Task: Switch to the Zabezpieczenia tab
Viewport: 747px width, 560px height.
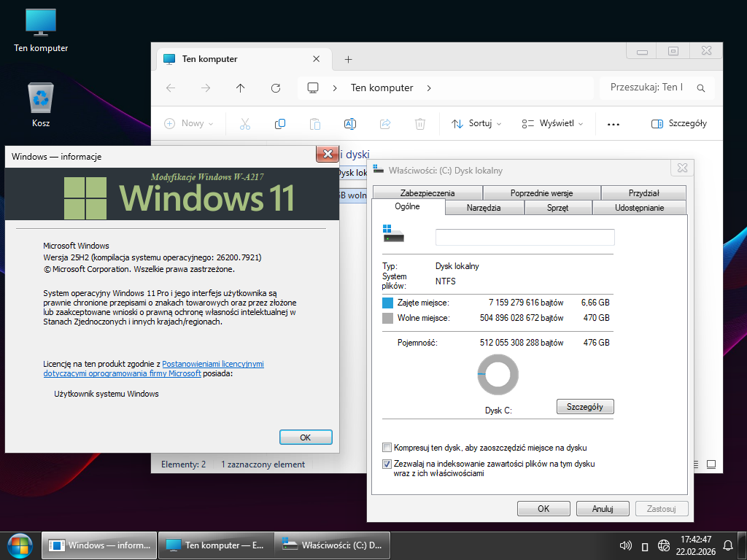Action: (x=427, y=193)
